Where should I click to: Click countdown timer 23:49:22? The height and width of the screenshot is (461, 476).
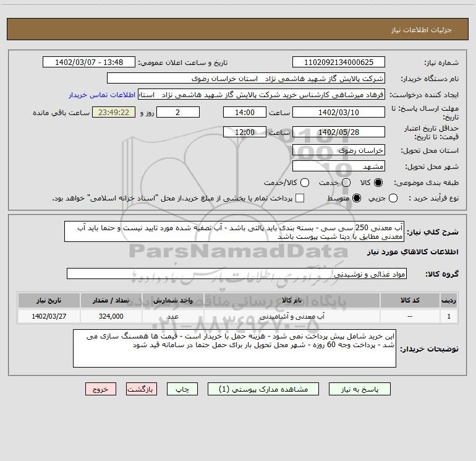114,112
